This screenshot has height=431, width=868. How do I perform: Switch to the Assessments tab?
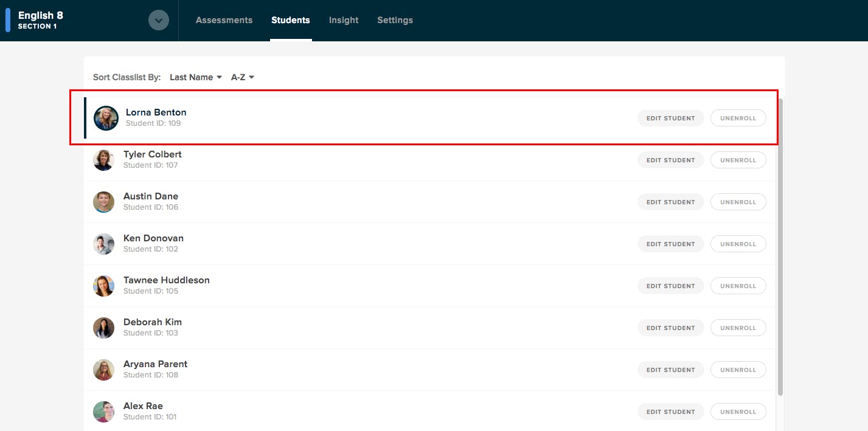[224, 20]
